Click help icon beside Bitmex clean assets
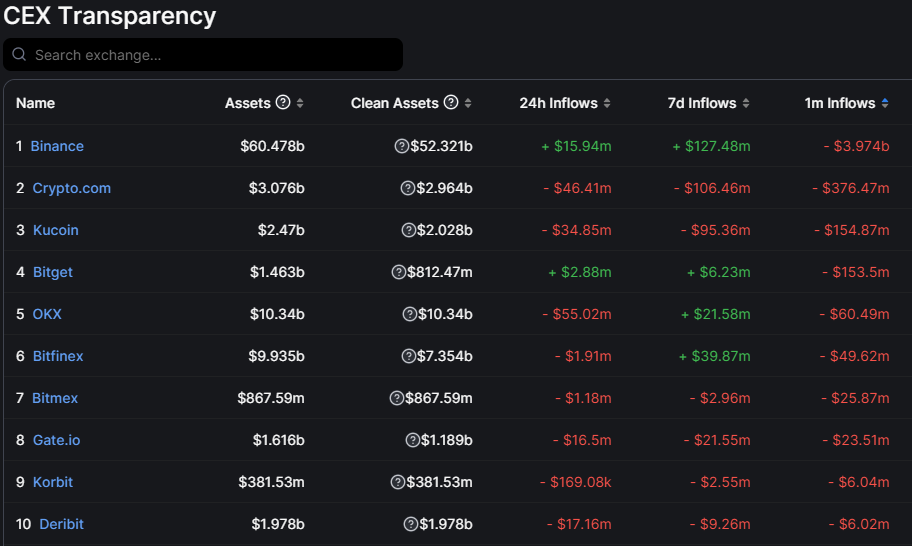Image resolution: width=912 pixels, height=546 pixels. pyautogui.click(x=397, y=398)
